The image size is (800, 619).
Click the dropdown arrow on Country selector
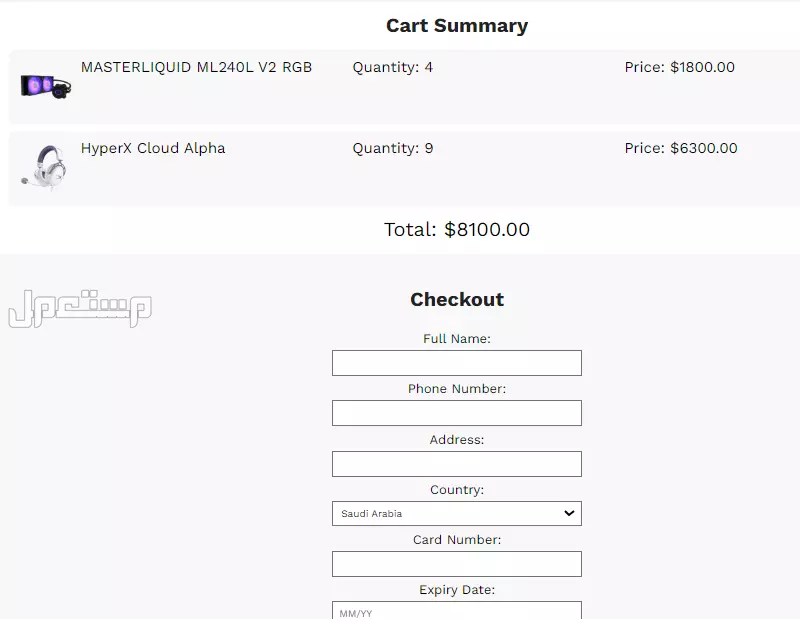click(x=569, y=513)
